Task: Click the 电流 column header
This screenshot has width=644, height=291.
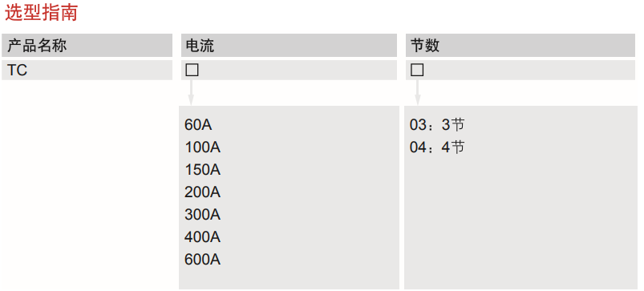Action: (289, 45)
